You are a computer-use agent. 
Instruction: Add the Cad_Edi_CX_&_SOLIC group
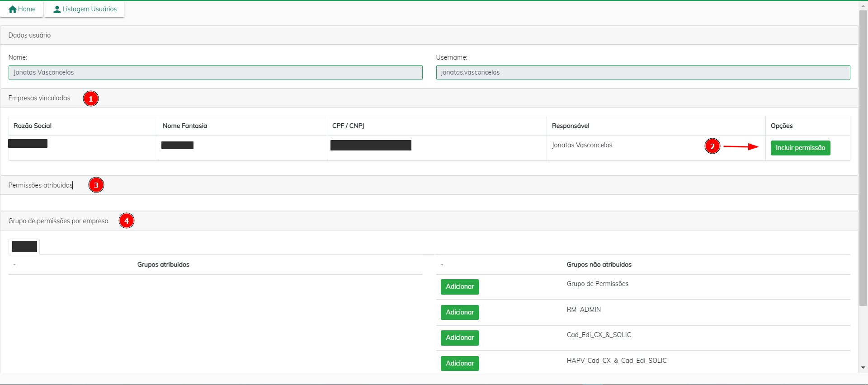pyautogui.click(x=460, y=338)
